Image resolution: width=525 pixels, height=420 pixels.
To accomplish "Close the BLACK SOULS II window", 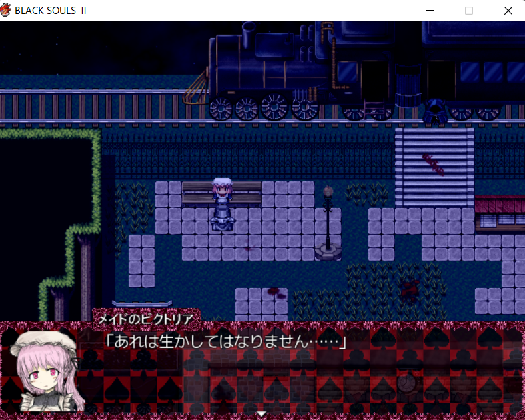I will 508,11.
